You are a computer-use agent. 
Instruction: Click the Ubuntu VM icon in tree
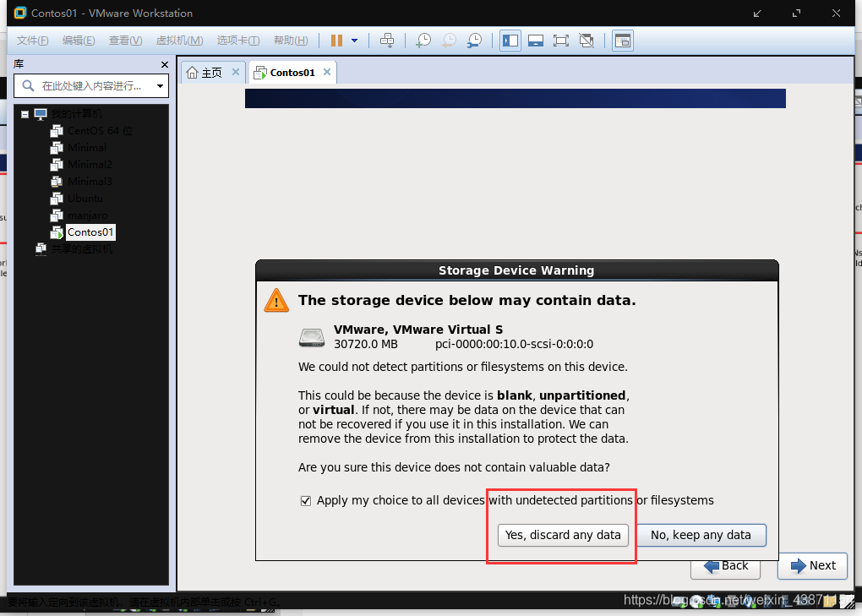(57, 199)
